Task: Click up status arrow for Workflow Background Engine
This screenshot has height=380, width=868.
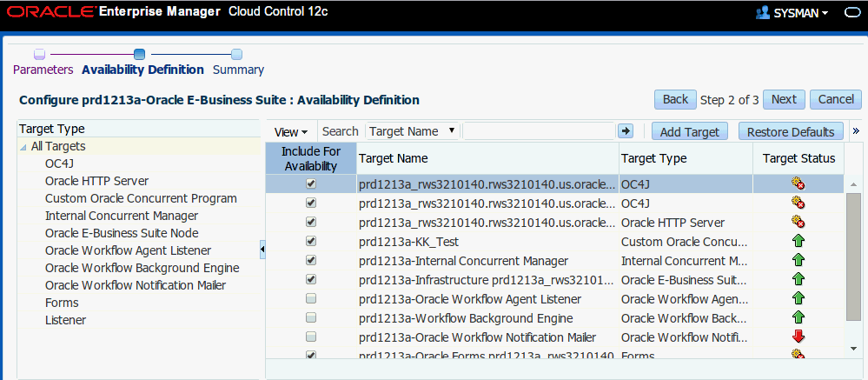Action: [x=798, y=317]
